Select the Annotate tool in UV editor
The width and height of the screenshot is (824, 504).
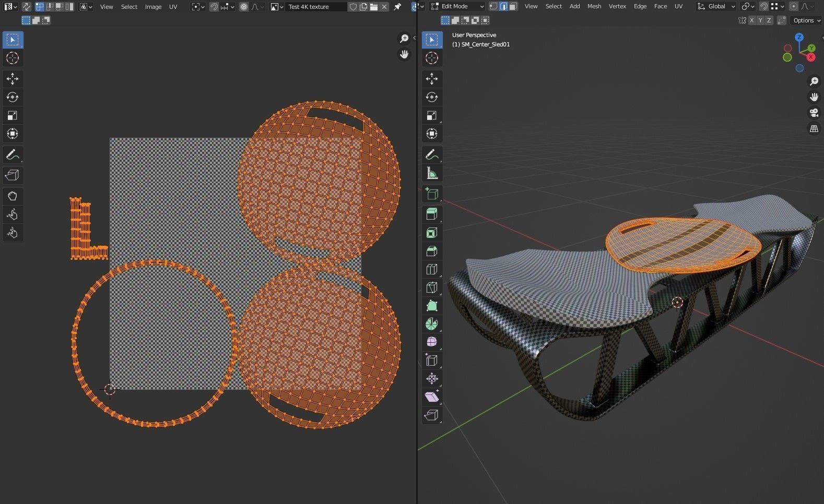pos(13,155)
